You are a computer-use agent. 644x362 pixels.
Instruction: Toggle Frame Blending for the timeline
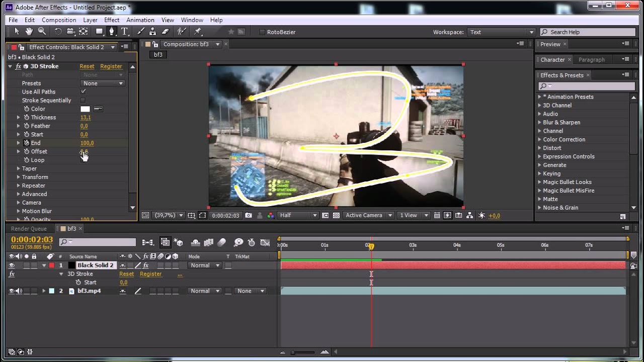(208, 242)
